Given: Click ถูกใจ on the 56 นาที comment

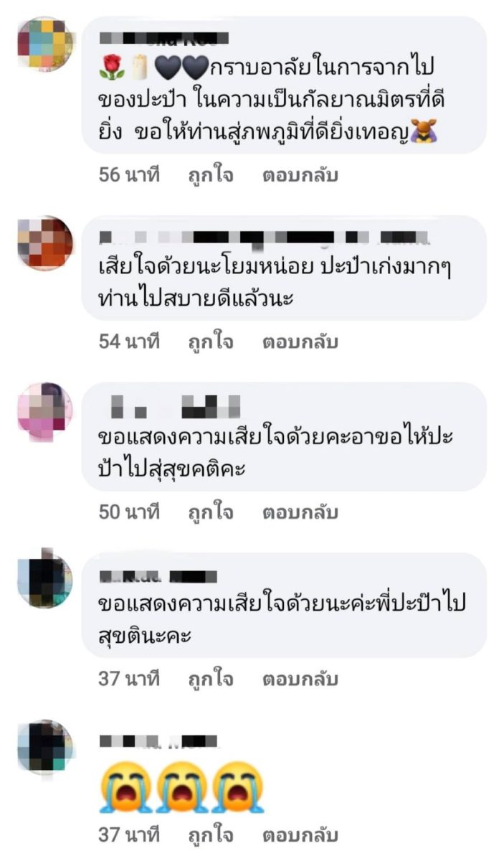Looking at the screenshot, I should click(x=210, y=175).
